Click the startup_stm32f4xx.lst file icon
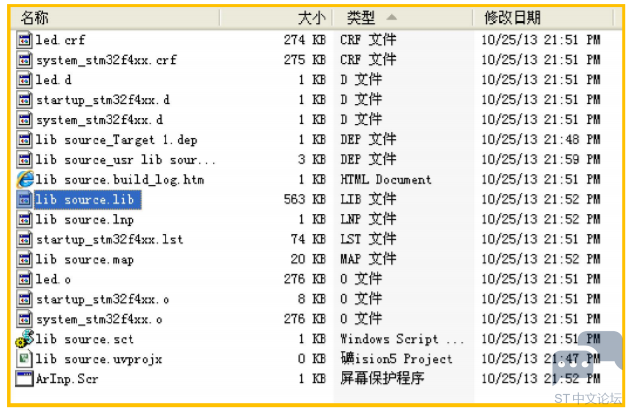 pos(24,239)
